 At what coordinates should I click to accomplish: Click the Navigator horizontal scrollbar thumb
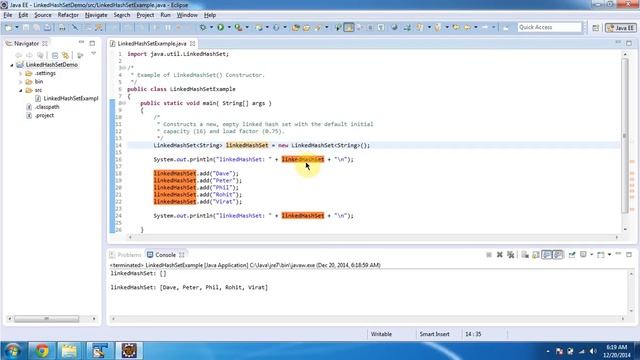tap(46, 319)
